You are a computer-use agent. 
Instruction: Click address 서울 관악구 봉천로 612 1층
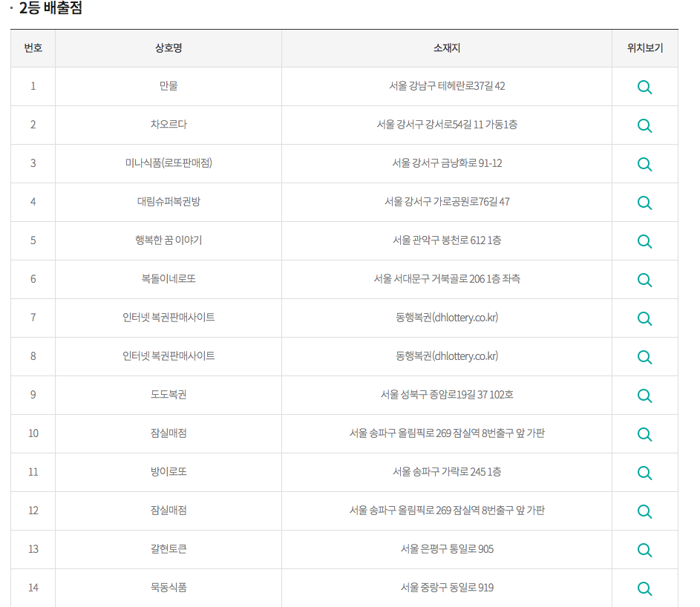point(447,240)
